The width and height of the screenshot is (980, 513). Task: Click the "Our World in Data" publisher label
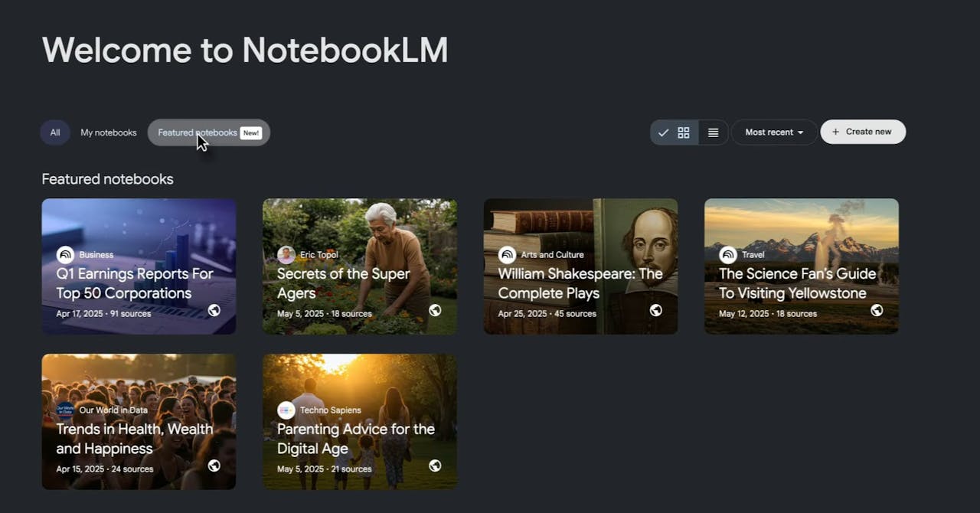[x=114, y=410]
